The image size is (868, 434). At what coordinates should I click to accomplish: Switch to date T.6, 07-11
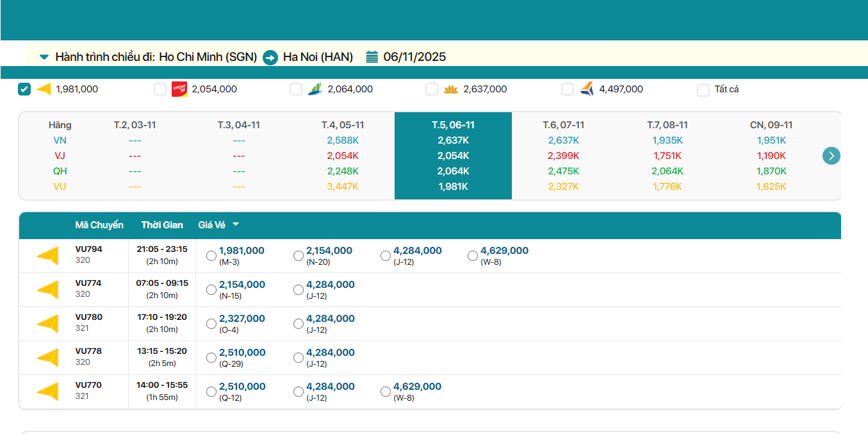coord(563,125)
